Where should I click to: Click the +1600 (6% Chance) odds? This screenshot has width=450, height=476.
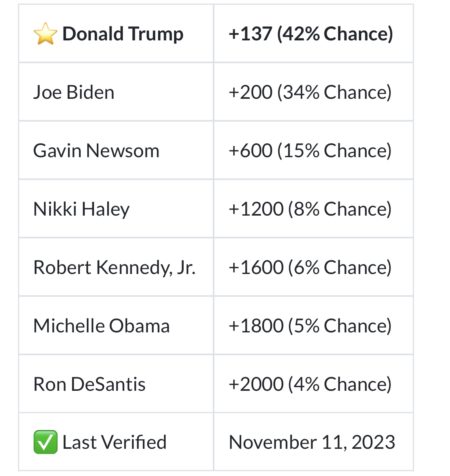pos(310,268)
